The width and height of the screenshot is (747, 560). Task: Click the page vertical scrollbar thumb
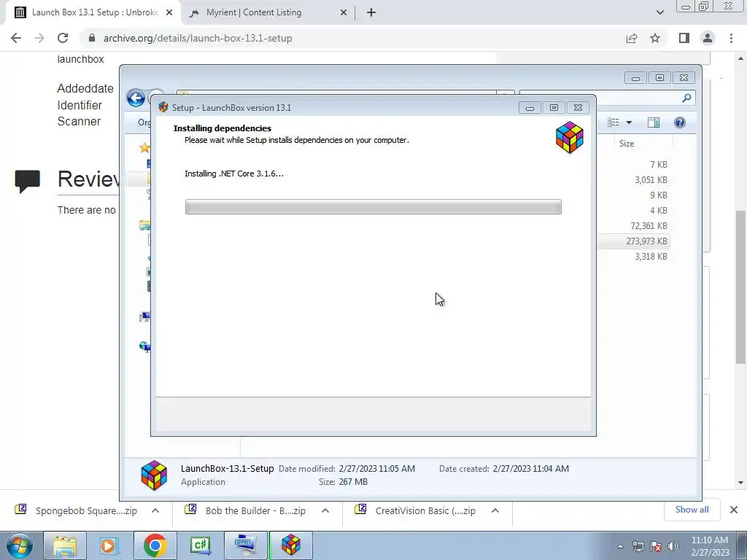click(x=741, y=287)
